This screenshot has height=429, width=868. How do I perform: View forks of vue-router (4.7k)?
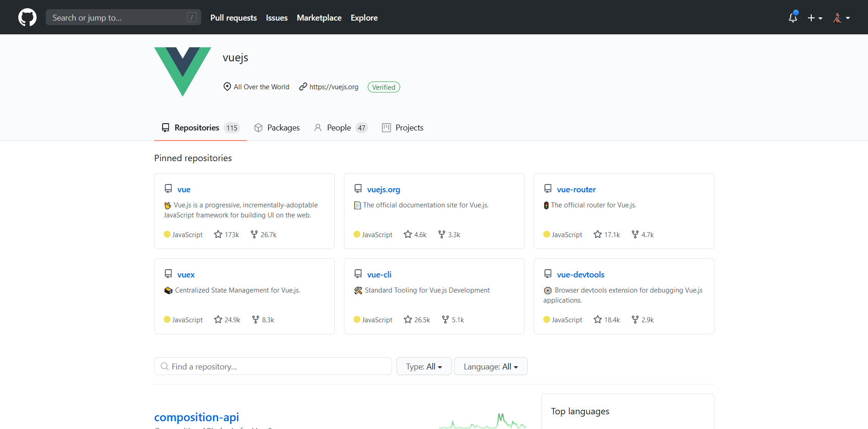point(643,234)
